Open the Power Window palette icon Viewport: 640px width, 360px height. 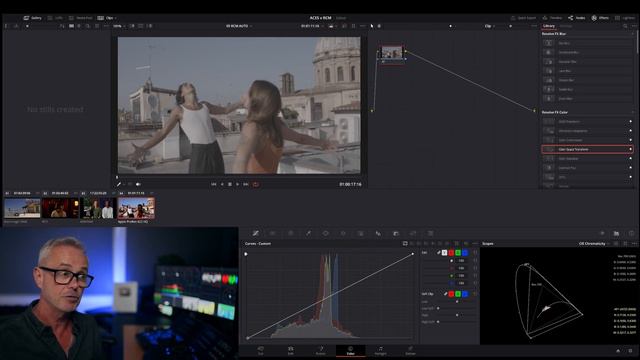tap(326, 233)
